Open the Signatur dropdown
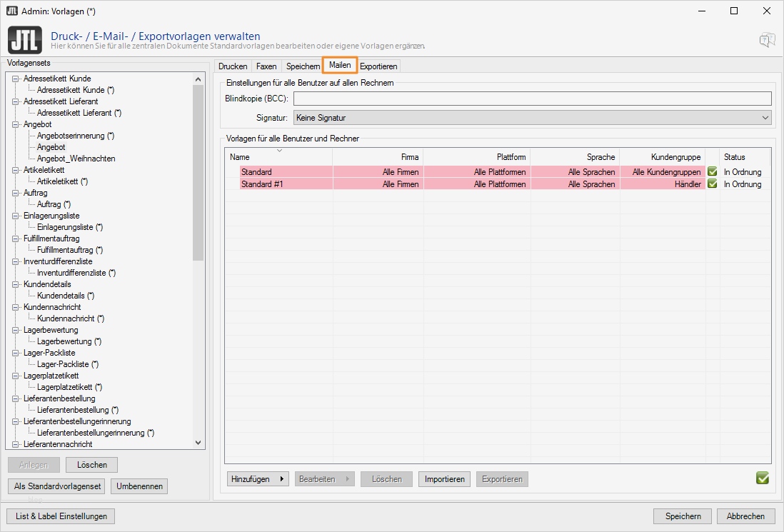Image resolution: width=784 pixels, height=532 pixels. pyautogui.click(x=532, y=118)
